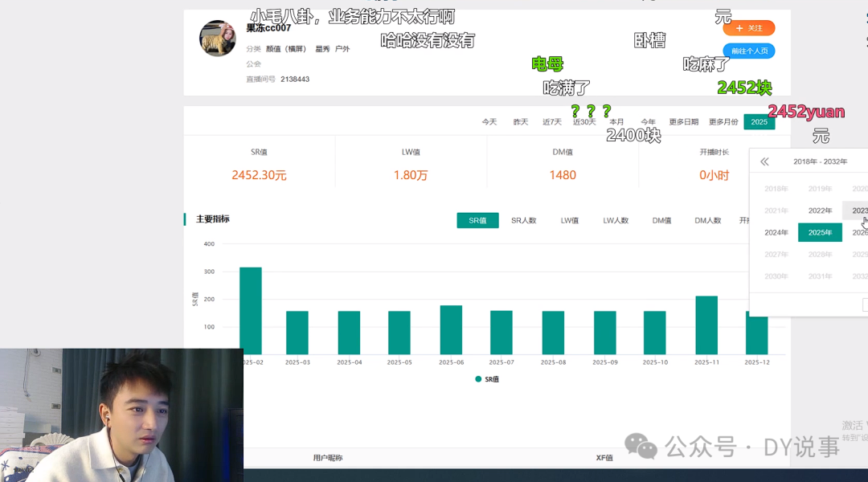The width and height of the screenshot is (868, 482).
Task: Open the 更多日期 date picker
Action: point(684,122)
